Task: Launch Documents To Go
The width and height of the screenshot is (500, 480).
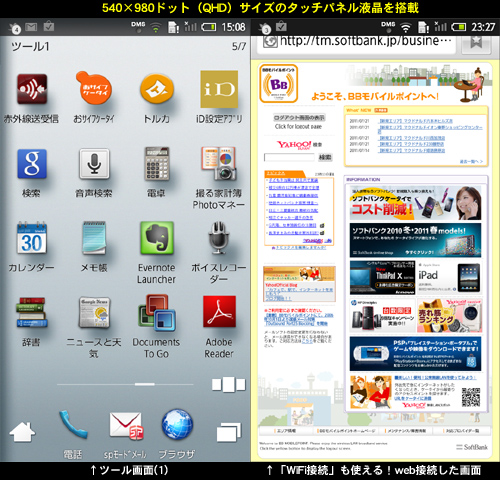Action: click(157, 313)
